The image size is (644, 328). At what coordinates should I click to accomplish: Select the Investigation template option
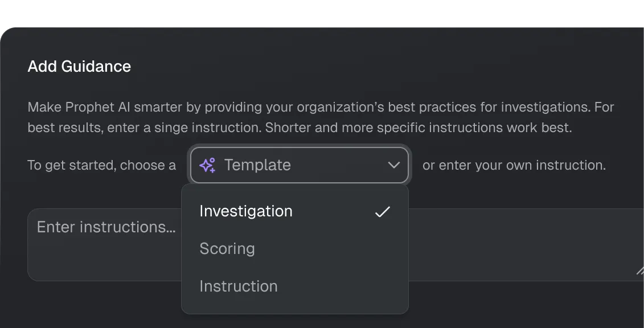(246, 211)
